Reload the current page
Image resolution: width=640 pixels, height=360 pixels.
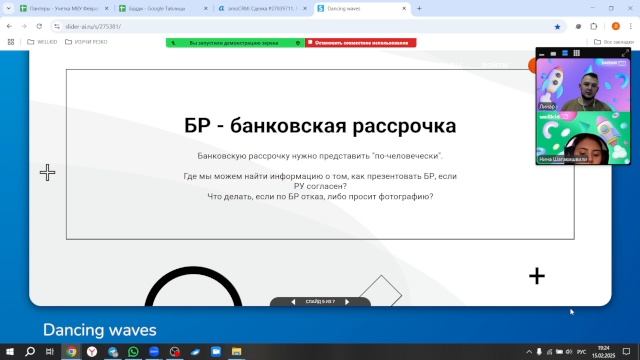pyautogui.click(x=39, y=26)
